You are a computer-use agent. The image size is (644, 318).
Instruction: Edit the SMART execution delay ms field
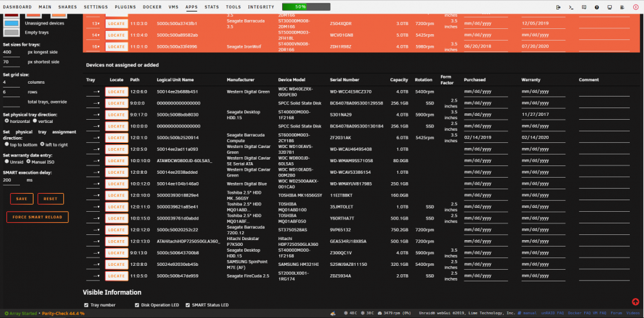[x=12, y=180]
